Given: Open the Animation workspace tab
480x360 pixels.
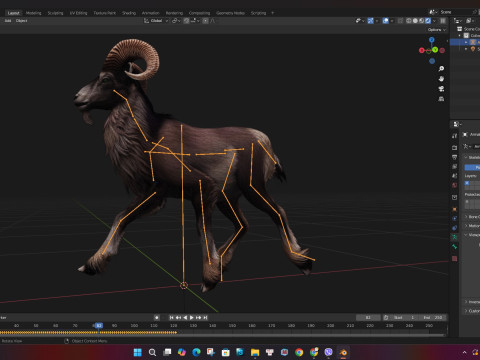Looking at the screenshot, I should (x=151, y=13).
